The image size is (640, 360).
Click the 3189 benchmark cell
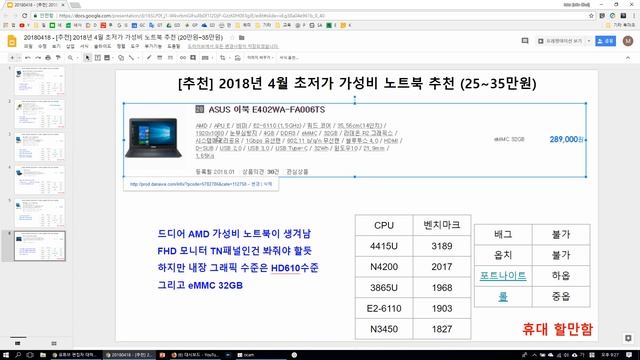pyautogui.click(x=442, y=246)
